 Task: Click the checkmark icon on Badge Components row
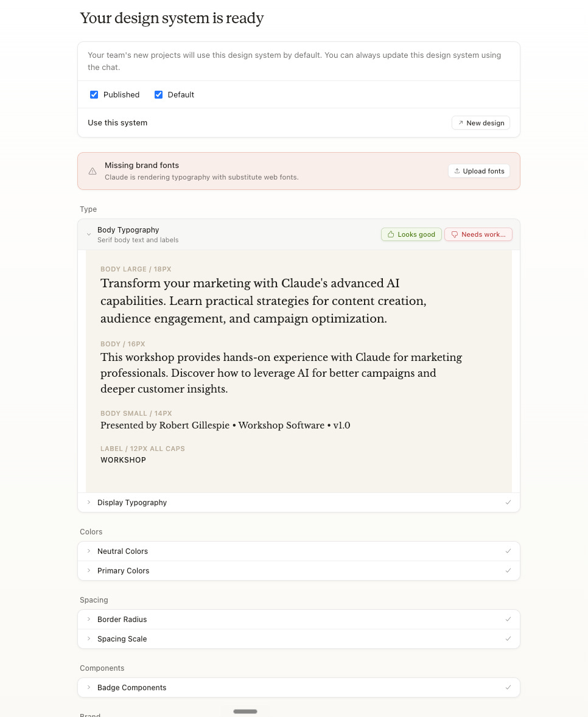coord(508,687)
